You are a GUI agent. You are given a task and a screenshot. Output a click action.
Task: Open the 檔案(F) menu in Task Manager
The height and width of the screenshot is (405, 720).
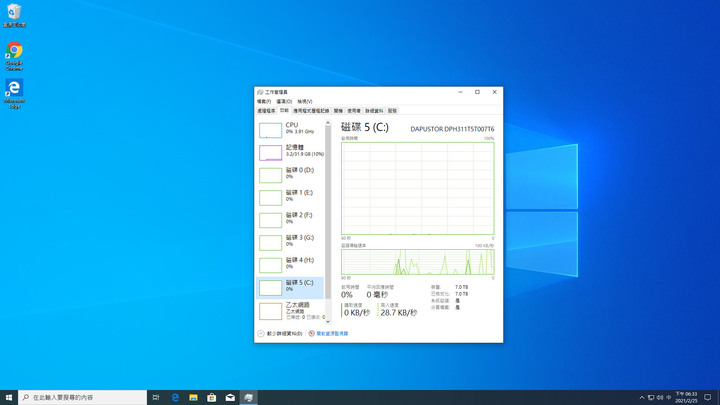pos(264,101)
